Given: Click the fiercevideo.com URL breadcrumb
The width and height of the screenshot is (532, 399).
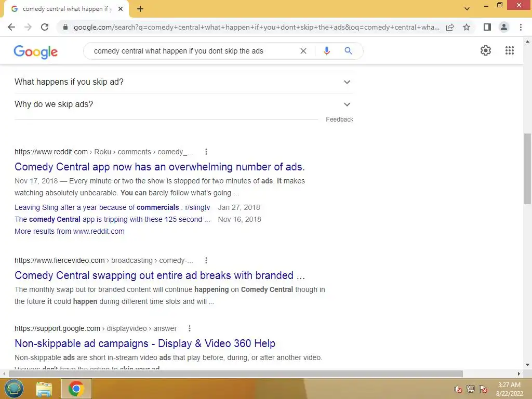Looking at the screenshot, I should coord(103,260).
